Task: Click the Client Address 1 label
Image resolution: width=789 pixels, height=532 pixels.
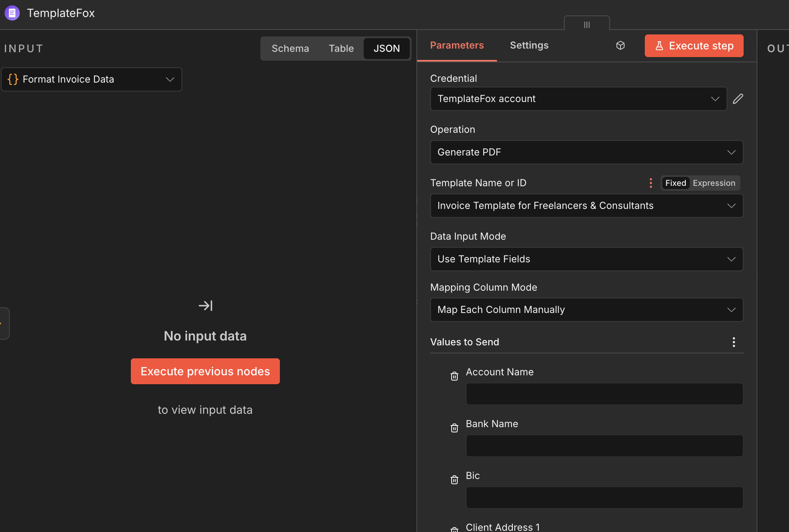Action: click(x=503, y=527)
